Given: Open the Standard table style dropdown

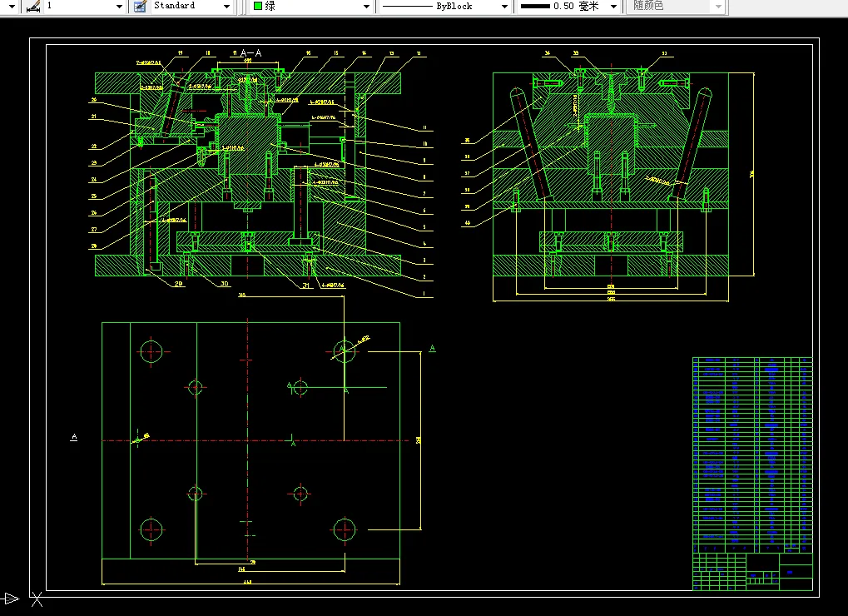Looking at the screenshot, I should (191, 6).
